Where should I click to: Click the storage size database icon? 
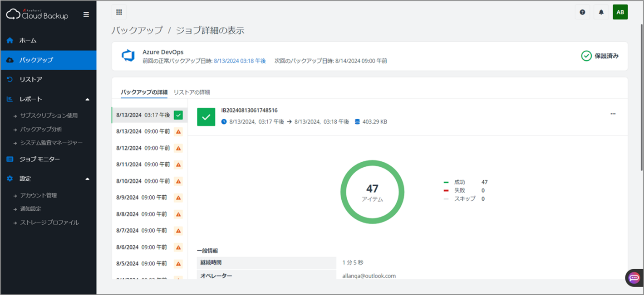(357, 122)
